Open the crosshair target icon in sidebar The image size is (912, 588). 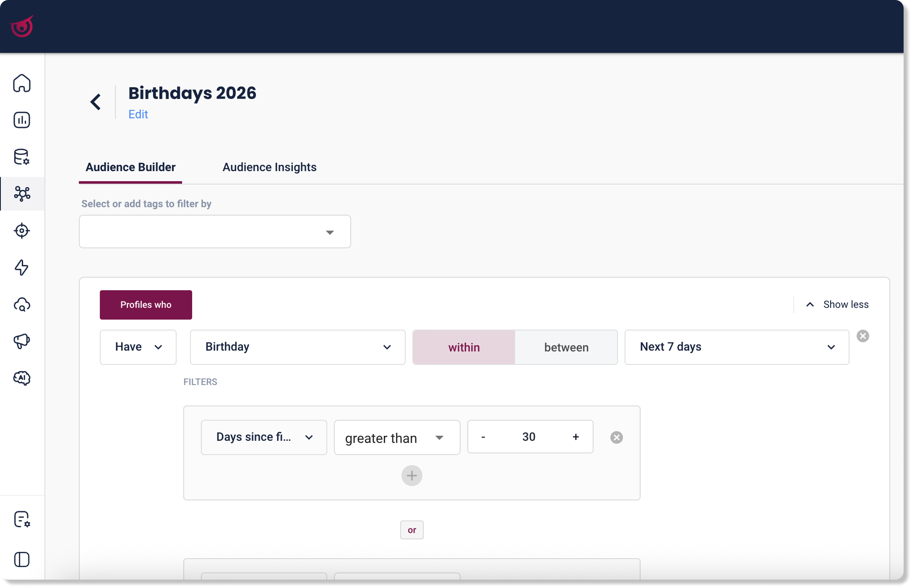22,231
